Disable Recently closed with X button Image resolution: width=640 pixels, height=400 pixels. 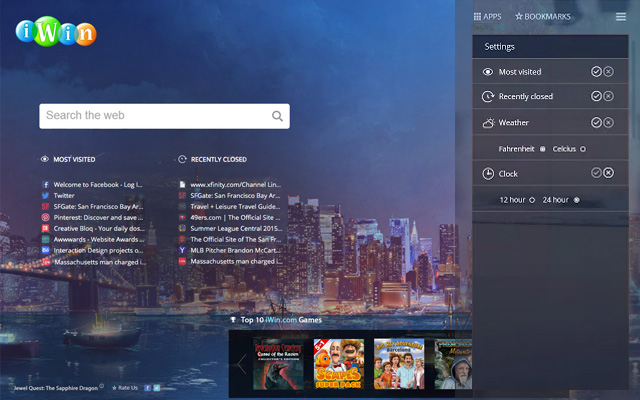pyautogui.click(x=608, y=96)
